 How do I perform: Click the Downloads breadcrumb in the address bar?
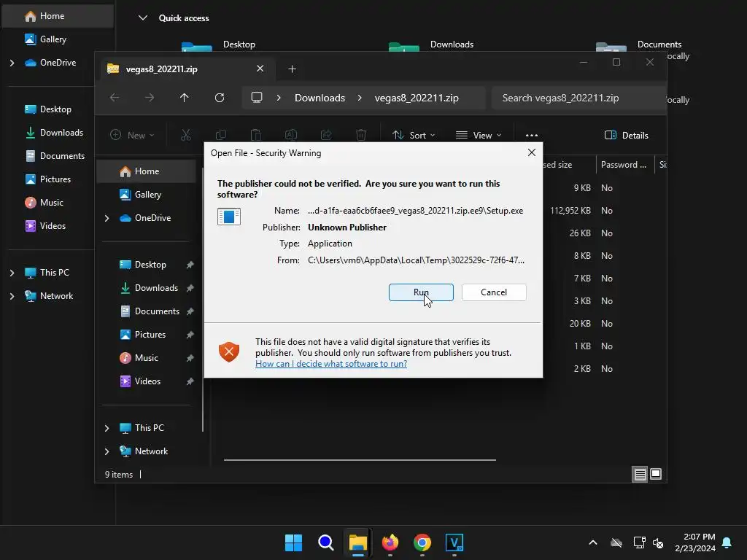click(320, 98)
